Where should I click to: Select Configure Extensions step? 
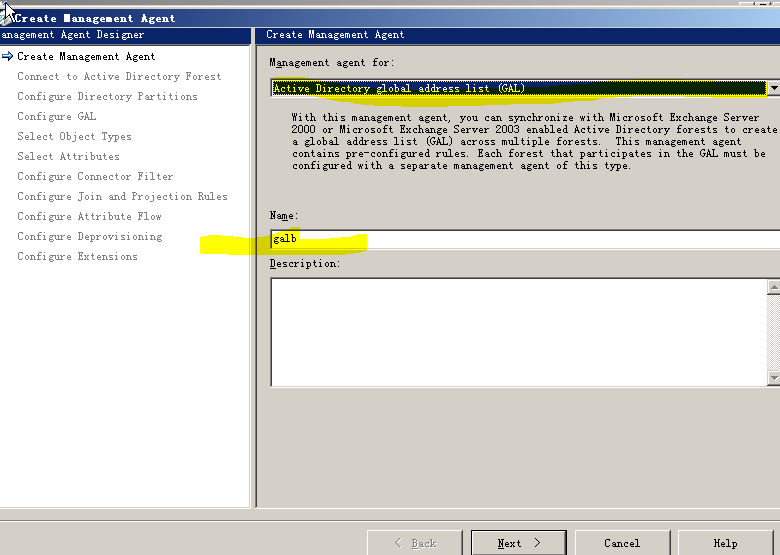pyautogui.click(x=77, y=257)
